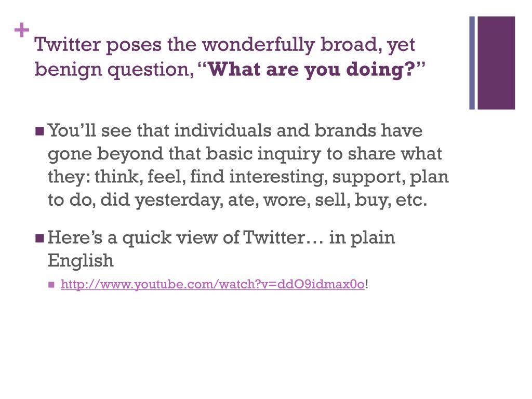Click the purple plus sign icon
The image size is (532, 399).
(22, 30)
